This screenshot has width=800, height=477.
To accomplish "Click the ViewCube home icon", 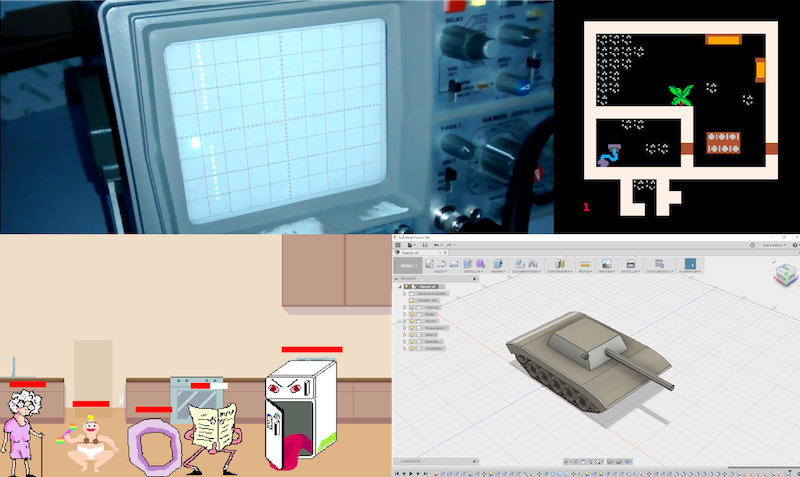I will [x=773, y=262].
